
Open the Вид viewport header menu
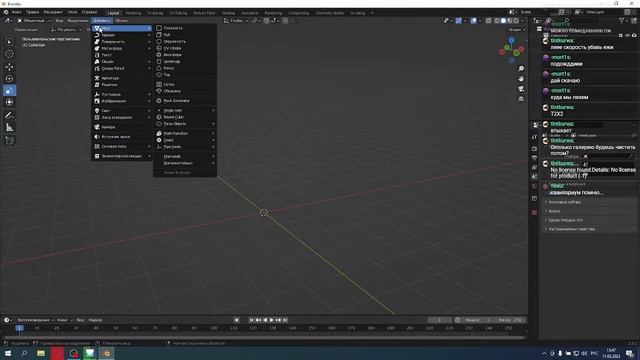[x=59, y=20]
